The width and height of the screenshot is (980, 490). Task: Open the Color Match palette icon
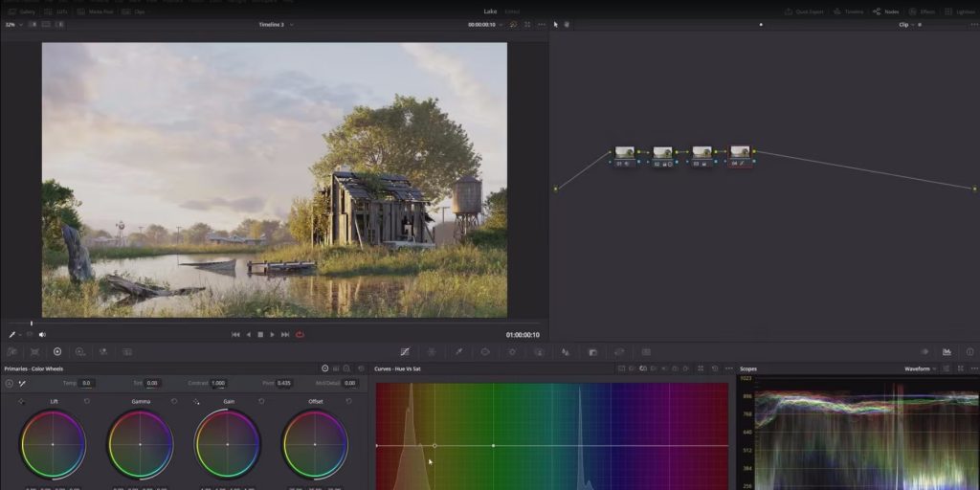pos(35,352)
